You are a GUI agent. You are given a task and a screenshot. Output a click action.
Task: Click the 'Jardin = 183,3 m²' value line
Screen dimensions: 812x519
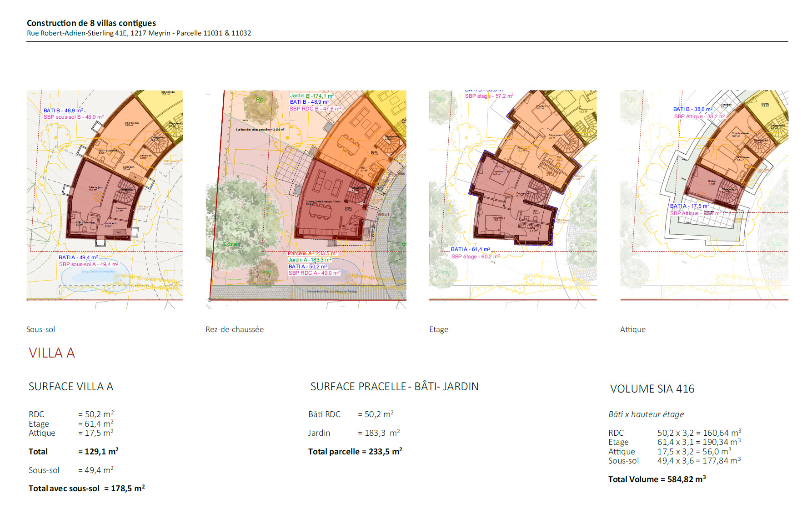(x=354, y=433)
